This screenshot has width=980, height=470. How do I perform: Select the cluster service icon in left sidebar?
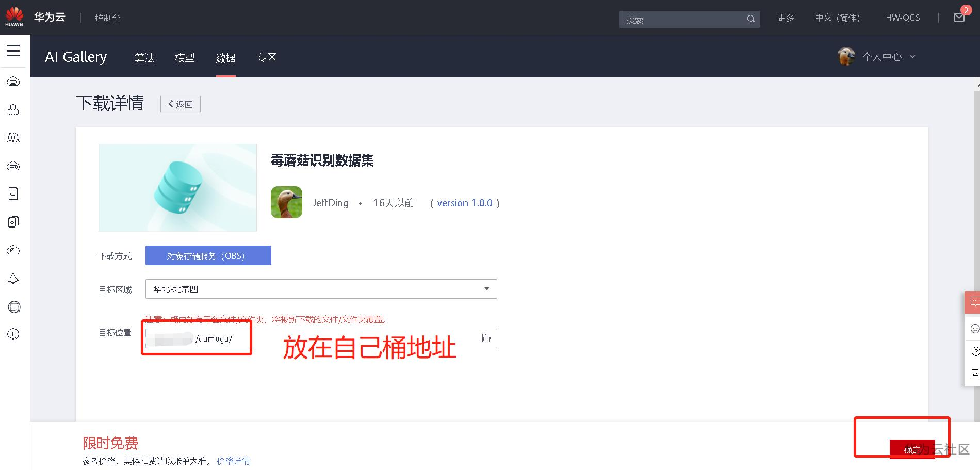point(14,109)
